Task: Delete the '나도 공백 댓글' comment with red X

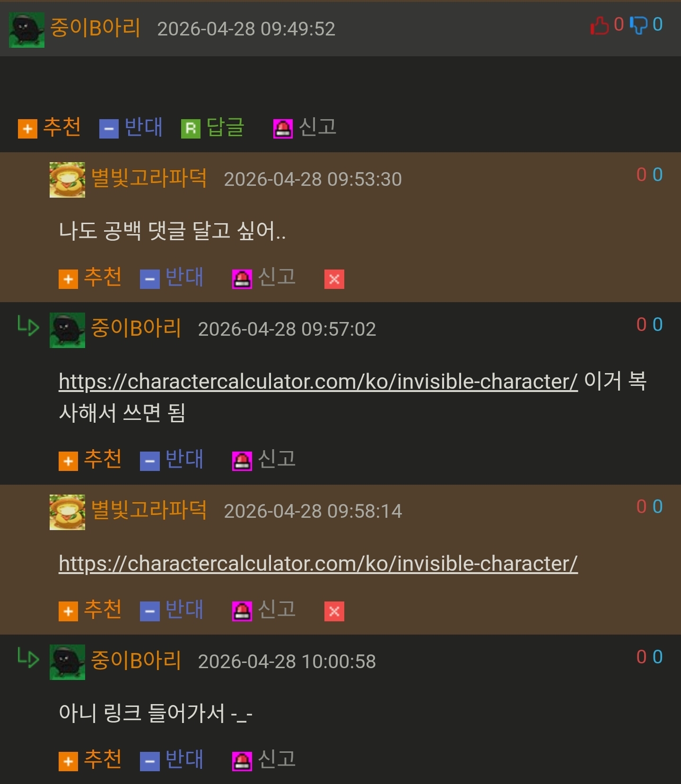Action: tap(334, 279)
